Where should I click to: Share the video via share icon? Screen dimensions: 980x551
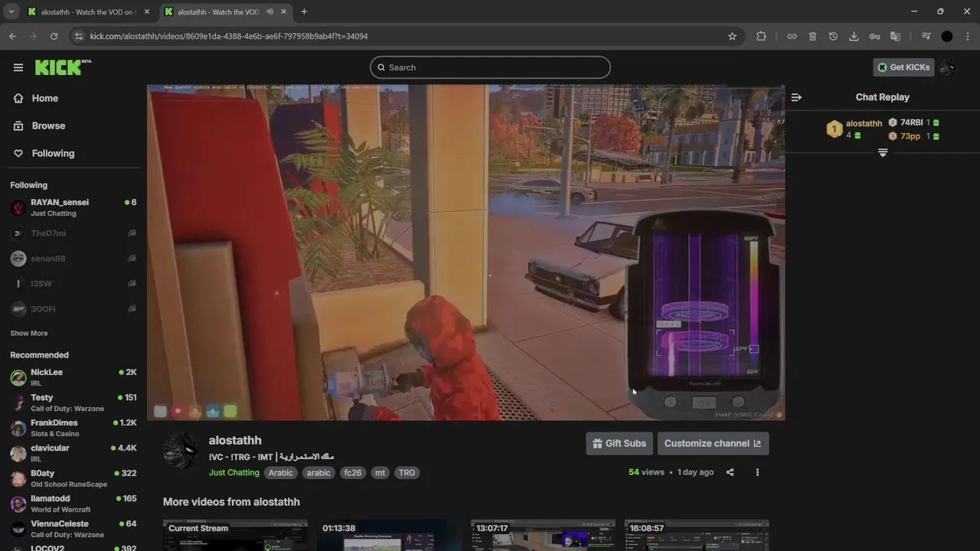(730, 472)
